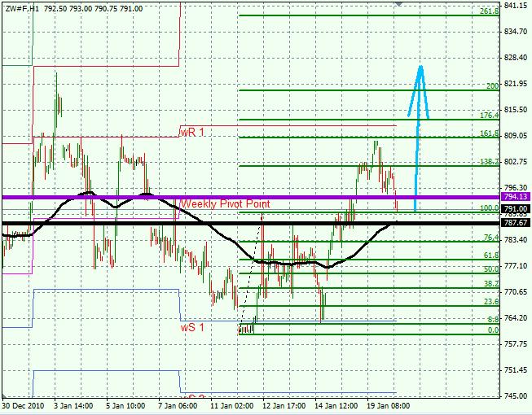The image size is (532, 415).
Task: Select the black 791.00 current price tag
Action: (x=516, y=209)
